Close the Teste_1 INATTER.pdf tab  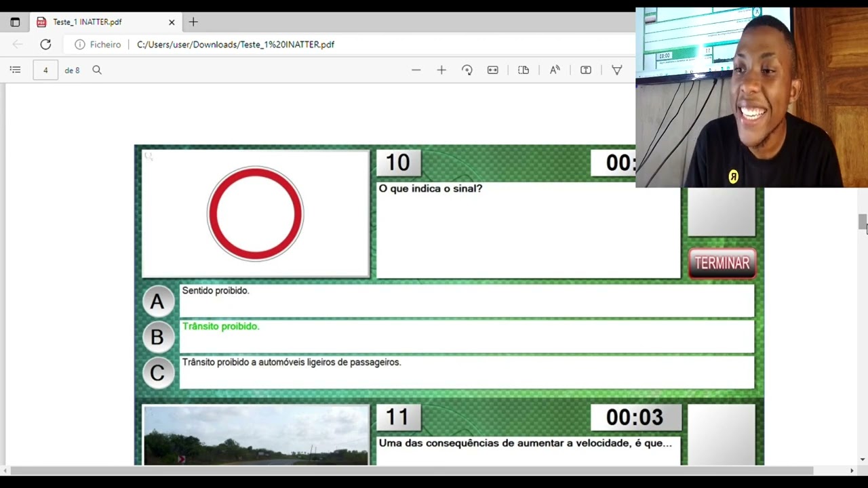172,22
